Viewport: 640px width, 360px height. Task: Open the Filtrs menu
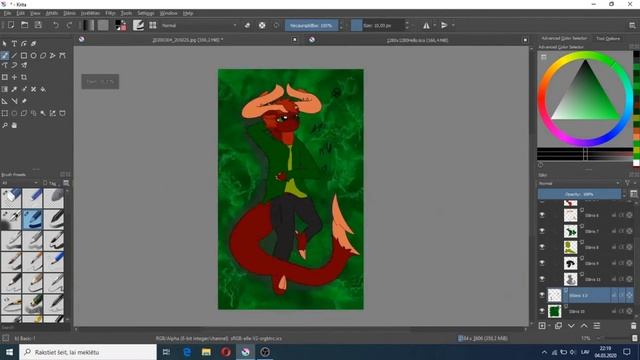pos(110,13)
